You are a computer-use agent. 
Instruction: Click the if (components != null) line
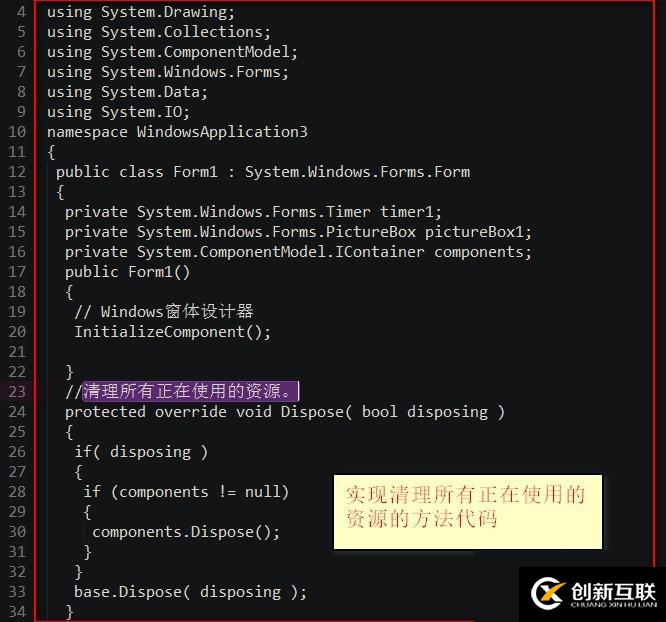click(x=186, y=492)
